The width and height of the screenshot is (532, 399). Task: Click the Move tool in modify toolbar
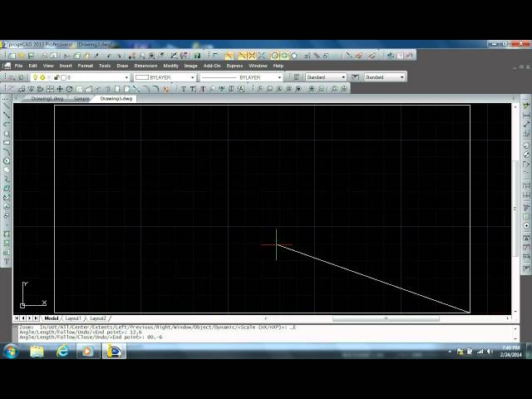pyautogui.click(x=60, y=89)
